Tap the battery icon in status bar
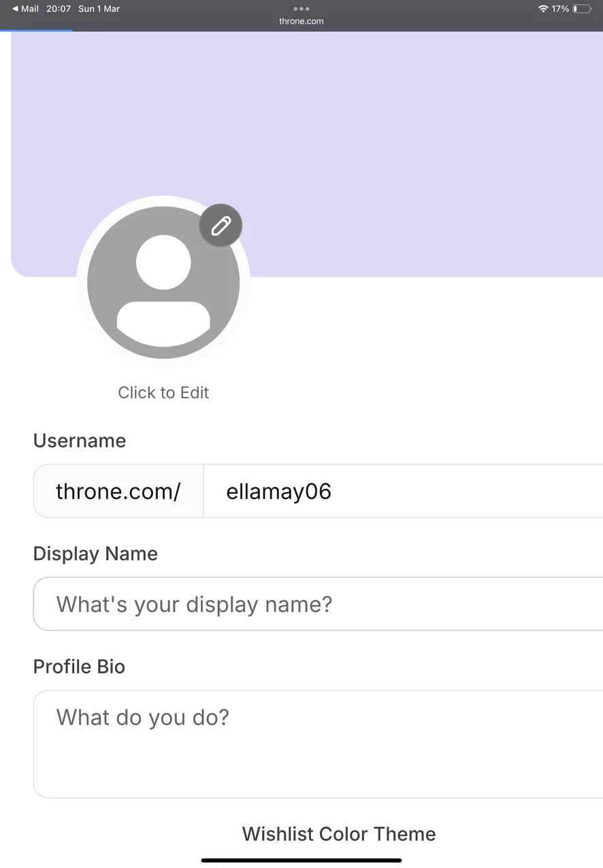603x868 pixels. 582,9
